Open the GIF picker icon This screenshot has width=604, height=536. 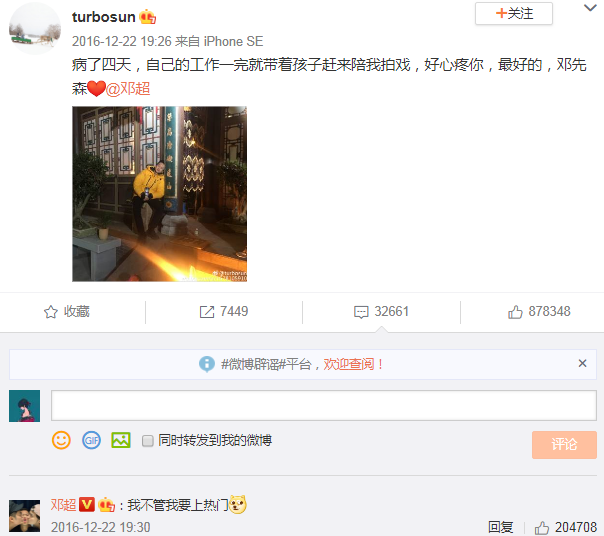(91, 440)
